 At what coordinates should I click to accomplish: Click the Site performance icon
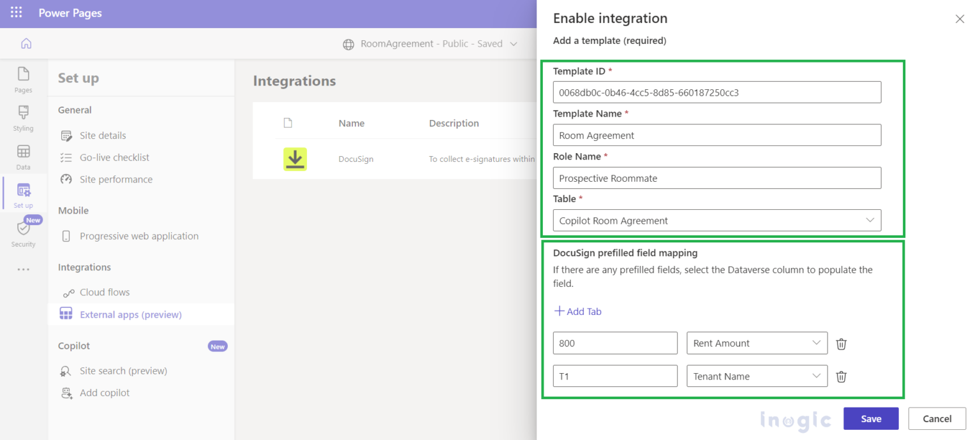coord(66,179)
